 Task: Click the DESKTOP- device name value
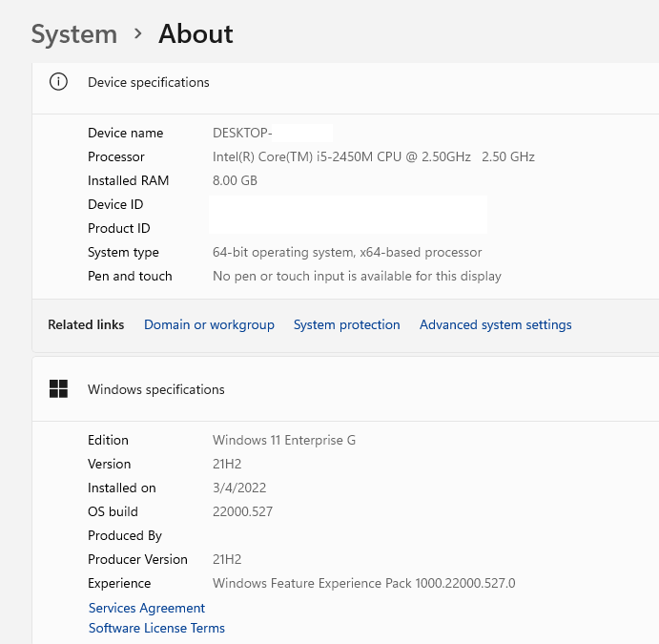click(242, 133)
